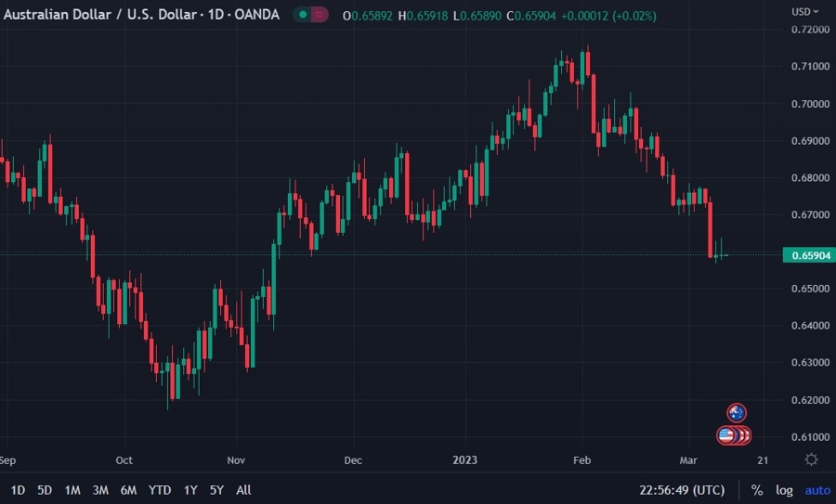Toggle auto scale mode
The image size is (836, 504).
[817, 490]
